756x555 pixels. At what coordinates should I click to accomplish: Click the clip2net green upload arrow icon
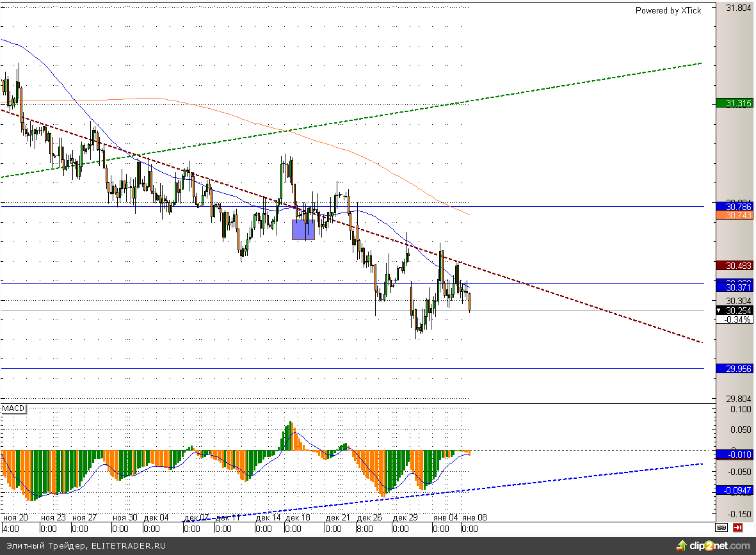point(683,546)
